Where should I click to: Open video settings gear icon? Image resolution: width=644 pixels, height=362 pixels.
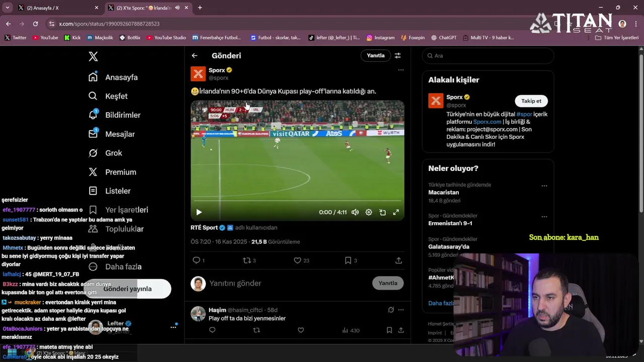point(369,212)
